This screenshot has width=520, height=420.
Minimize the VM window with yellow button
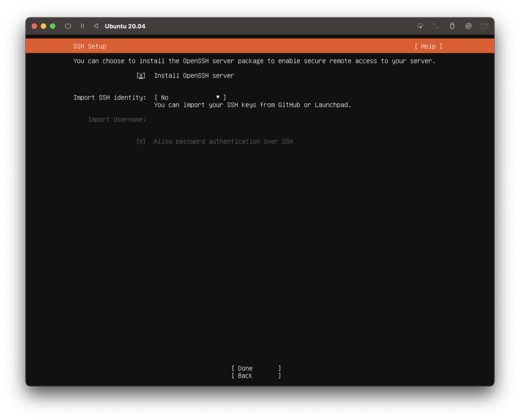click(x=43, y=26)
